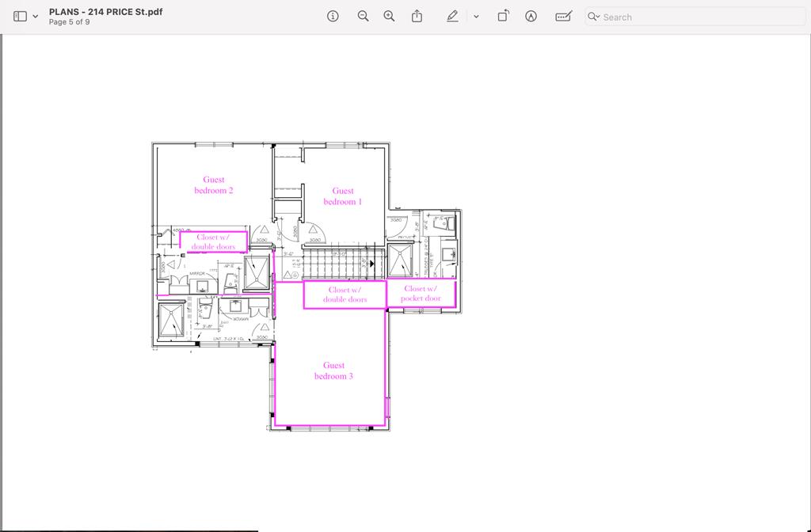
Task: Rotate the page with rotate icon
Action: click(503, 17)
